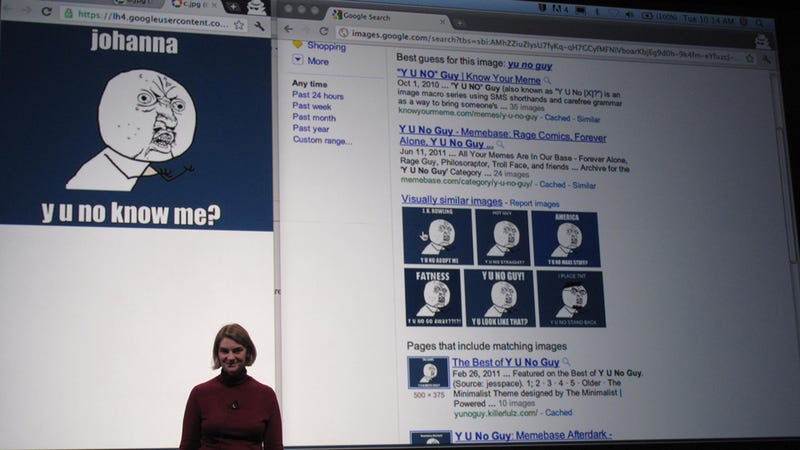Screen dimensions: 800x450
Task: Click magnifier preview beside Know Your Meme title
Action: 547,81
